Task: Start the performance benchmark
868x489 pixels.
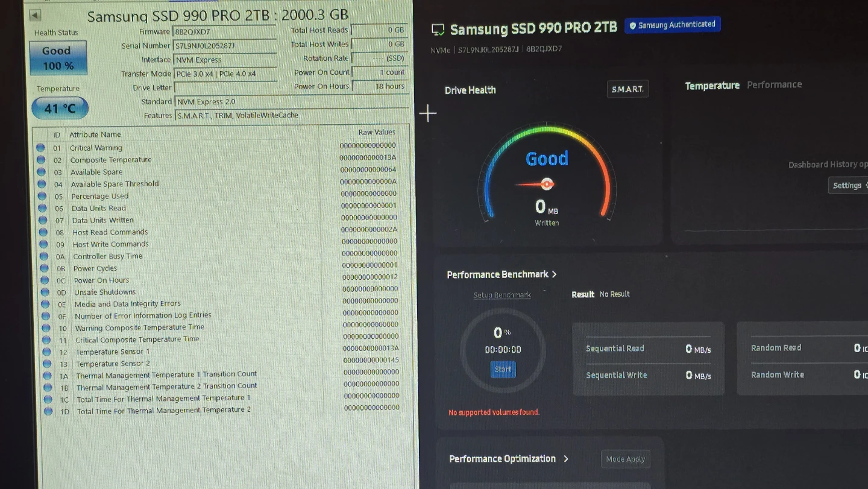Action: pyautogui.click(x=503, y=369)
